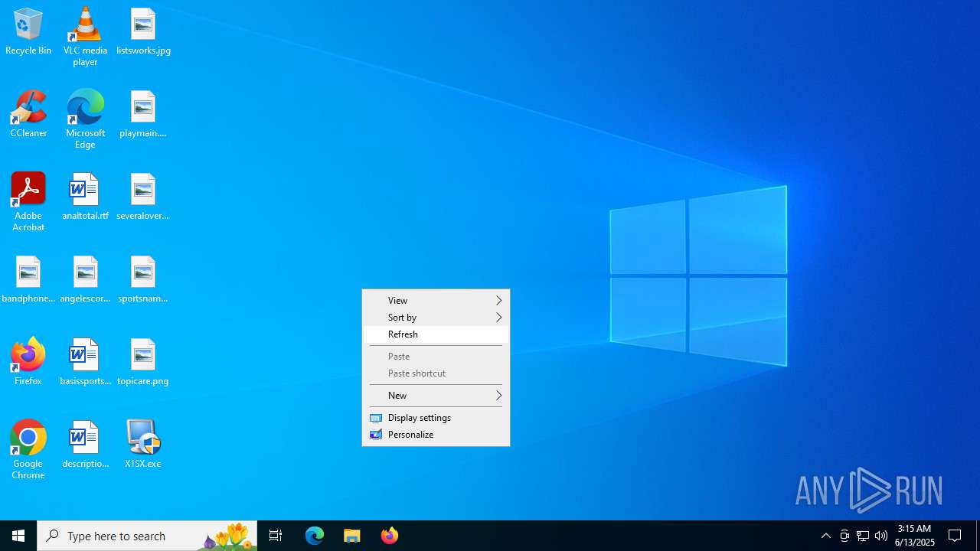Launch Firefox from the taskbar
Screen dimensions: 980x551
click(390, 536)
